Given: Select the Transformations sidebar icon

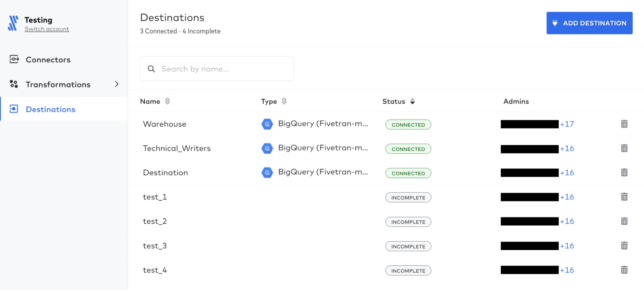Looking at the screenshot, I should (14, 84).
